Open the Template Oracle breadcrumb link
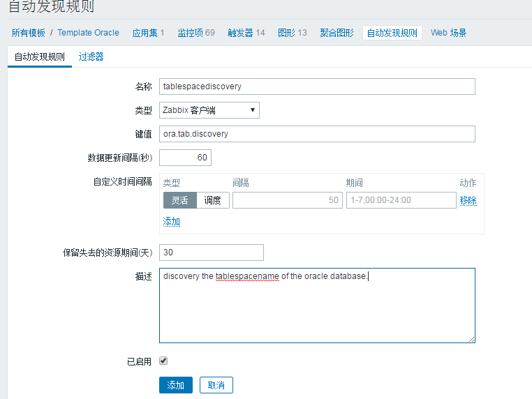The width and height of the screenshot is (532, 399). tap(88, 33)
